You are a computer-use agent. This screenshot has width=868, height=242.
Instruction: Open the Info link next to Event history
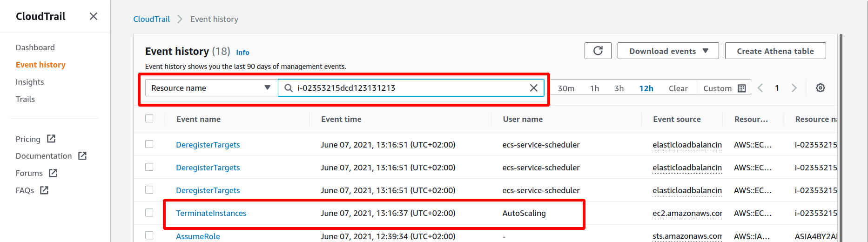point(242,53)
